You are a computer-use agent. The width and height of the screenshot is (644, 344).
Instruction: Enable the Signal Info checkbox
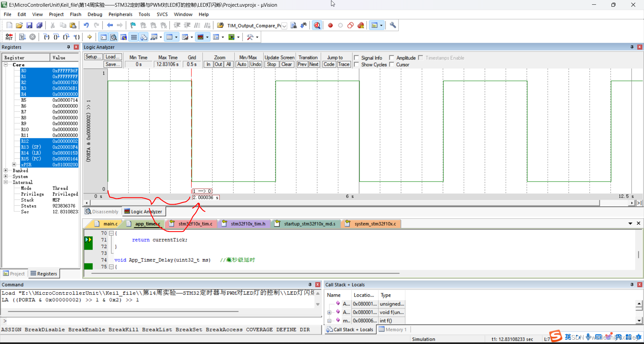point(357,58)
